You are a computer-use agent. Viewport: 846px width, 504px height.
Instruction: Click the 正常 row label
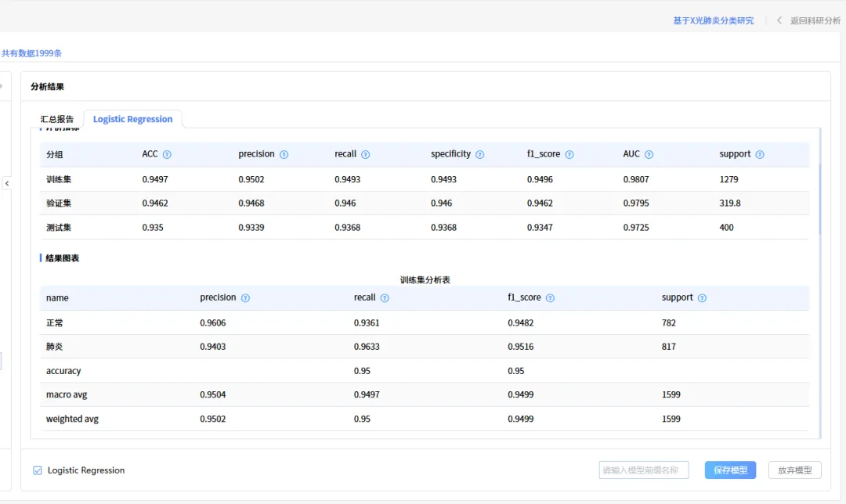pos(55,323)
